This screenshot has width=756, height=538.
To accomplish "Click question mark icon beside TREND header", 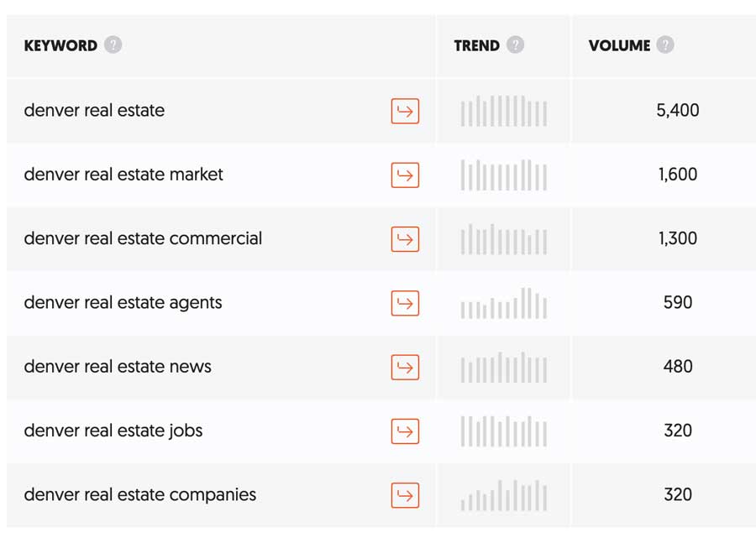I will coord(516,44).
